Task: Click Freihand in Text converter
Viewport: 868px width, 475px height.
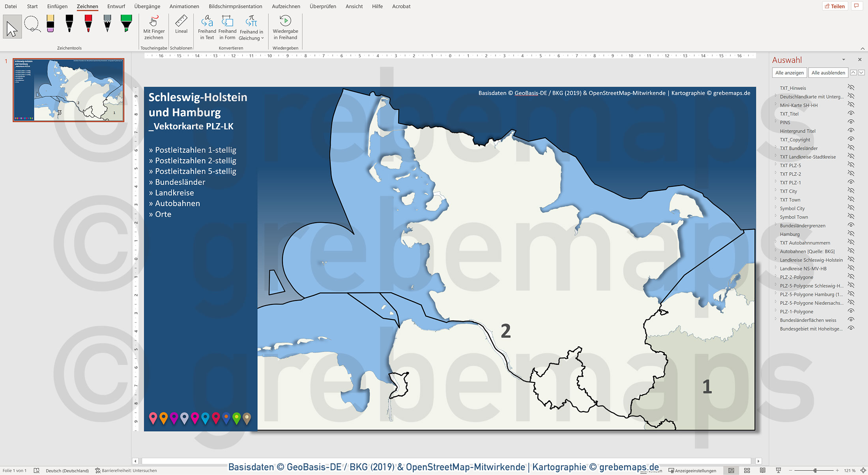Action: [x=207, y=28]
